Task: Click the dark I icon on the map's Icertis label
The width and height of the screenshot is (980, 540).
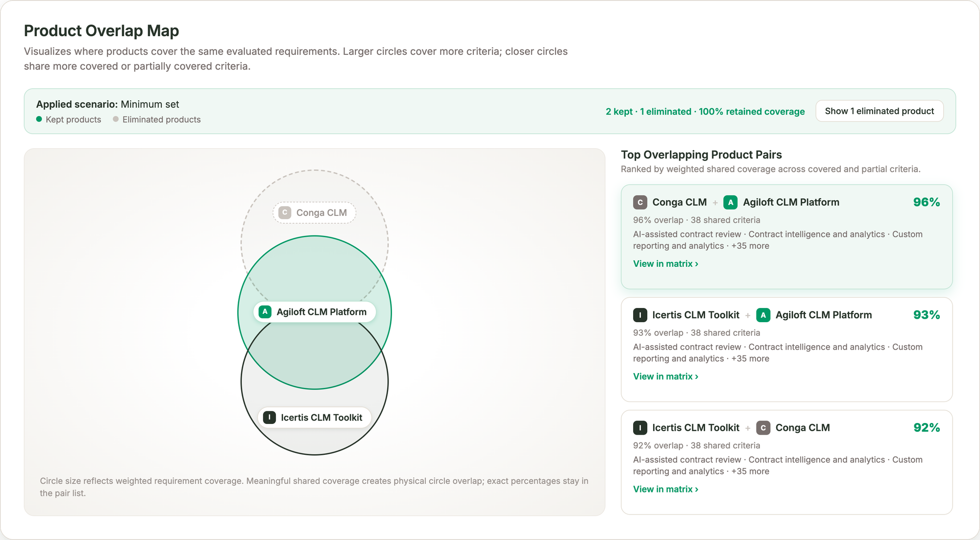Action: 269,418
